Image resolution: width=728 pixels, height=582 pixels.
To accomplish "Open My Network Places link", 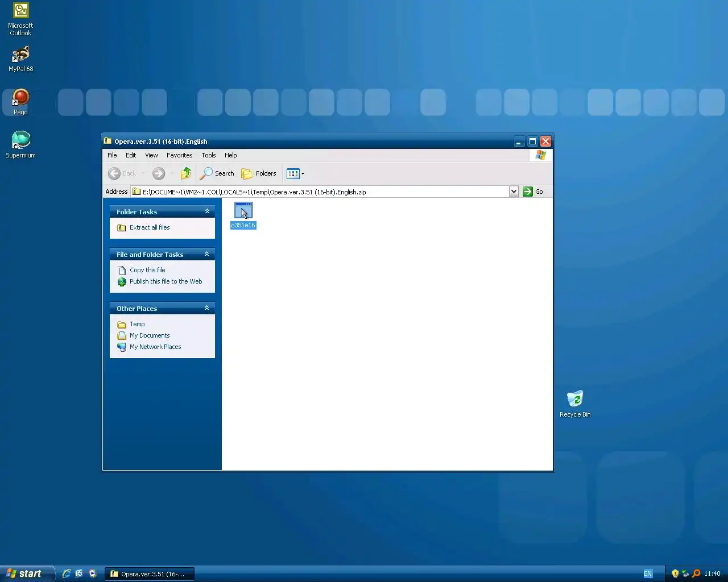I will [155, 347].
